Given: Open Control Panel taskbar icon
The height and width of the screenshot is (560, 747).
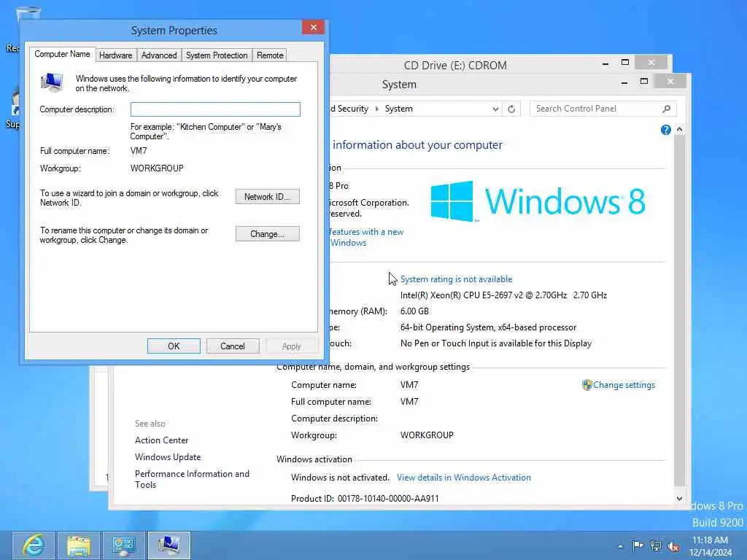Looking at the screenshot, I should [x=123, y=545].
